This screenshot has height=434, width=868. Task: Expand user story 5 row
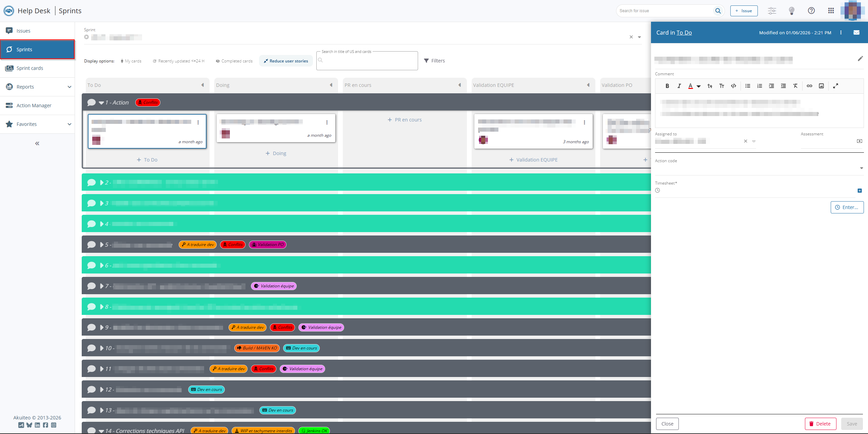point(102,245)
